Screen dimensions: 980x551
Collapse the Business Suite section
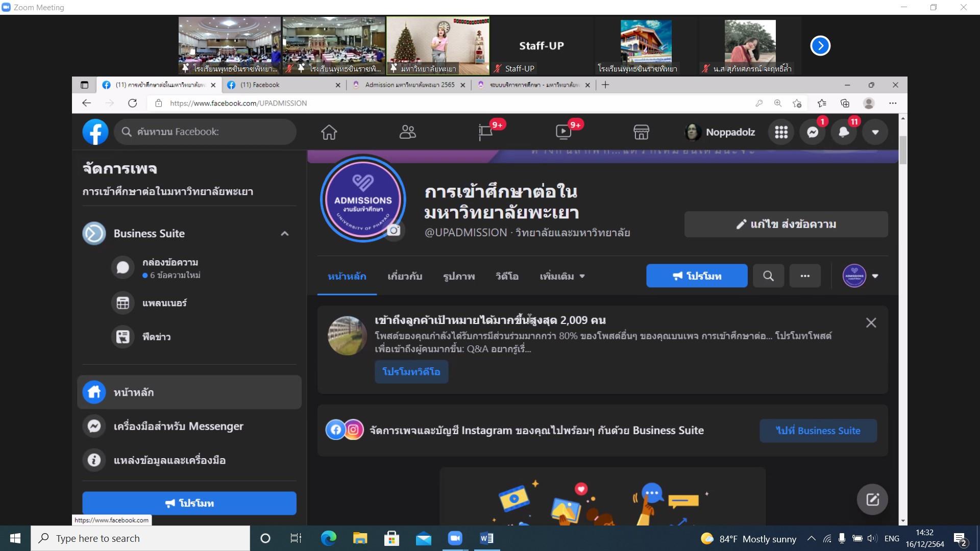[x=285, y=234]
